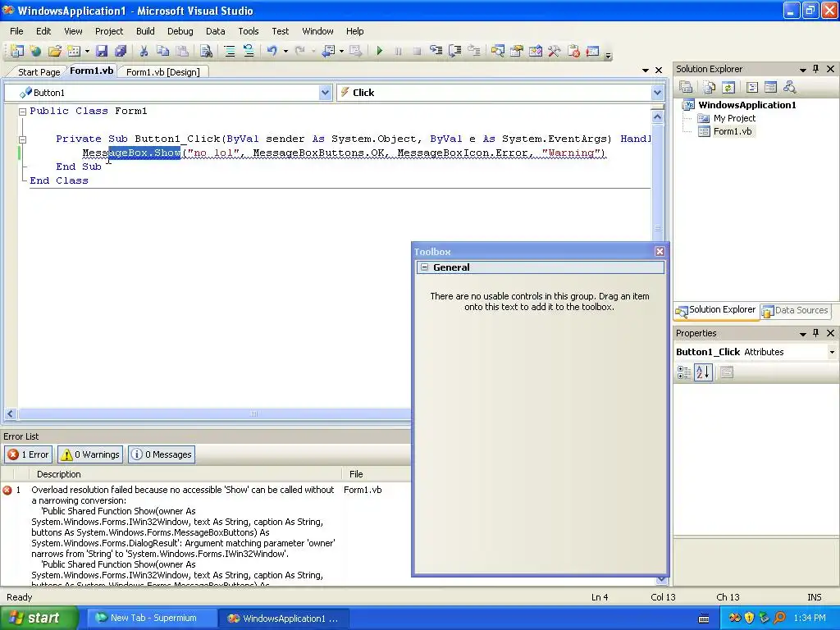The height and width of the screenshot is (630, 840).
Task: Collapse the Button1_Click sub outline
Action: click(22, 139)
